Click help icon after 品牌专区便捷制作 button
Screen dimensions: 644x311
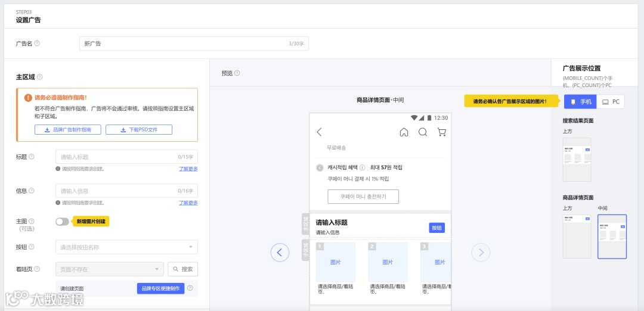pos(190,288)
